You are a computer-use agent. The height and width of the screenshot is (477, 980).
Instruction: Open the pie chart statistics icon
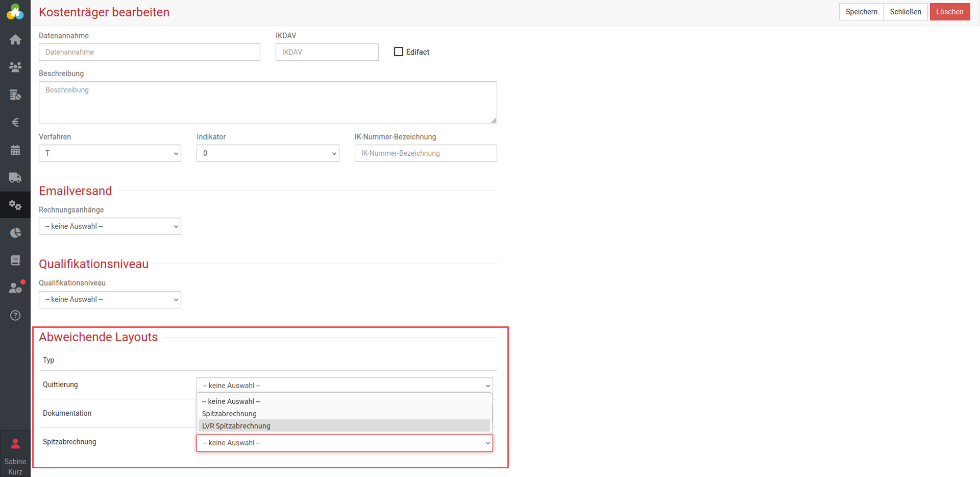[15, 232]
